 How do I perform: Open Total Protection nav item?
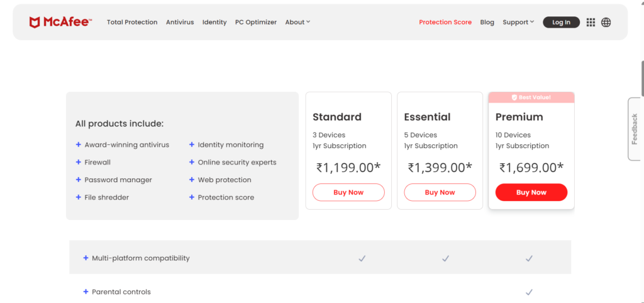[132, 22]
